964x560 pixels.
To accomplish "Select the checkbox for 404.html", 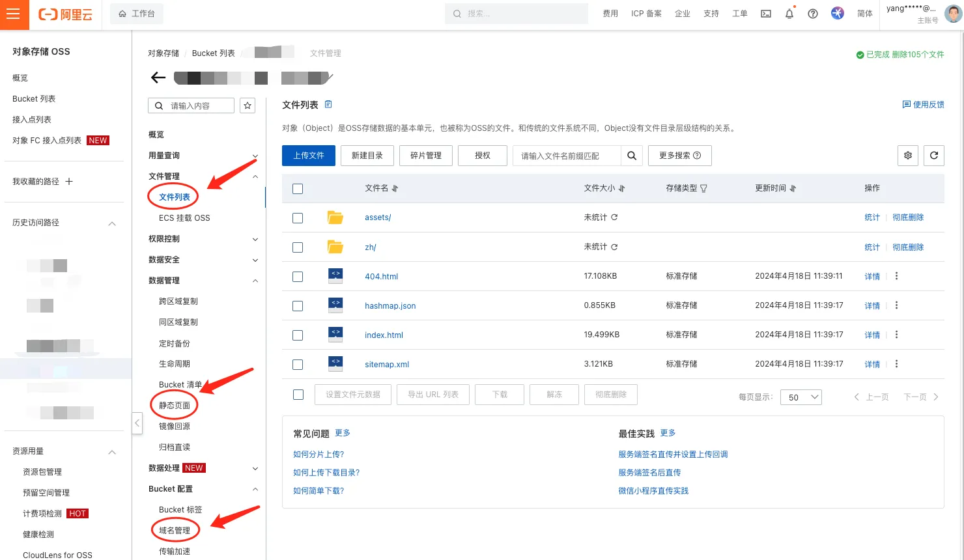I will click(x=298, y=277).
